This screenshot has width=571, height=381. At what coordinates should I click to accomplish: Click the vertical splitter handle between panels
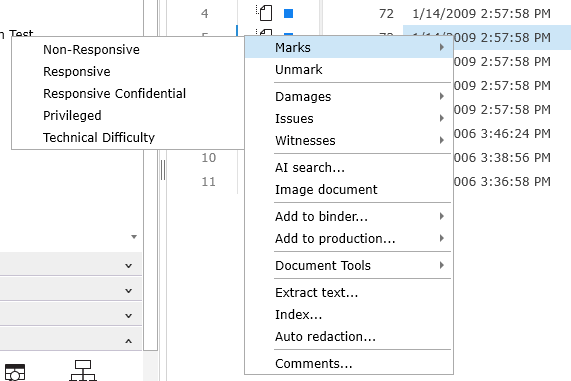pyautogui.click(x=163, y=170)
